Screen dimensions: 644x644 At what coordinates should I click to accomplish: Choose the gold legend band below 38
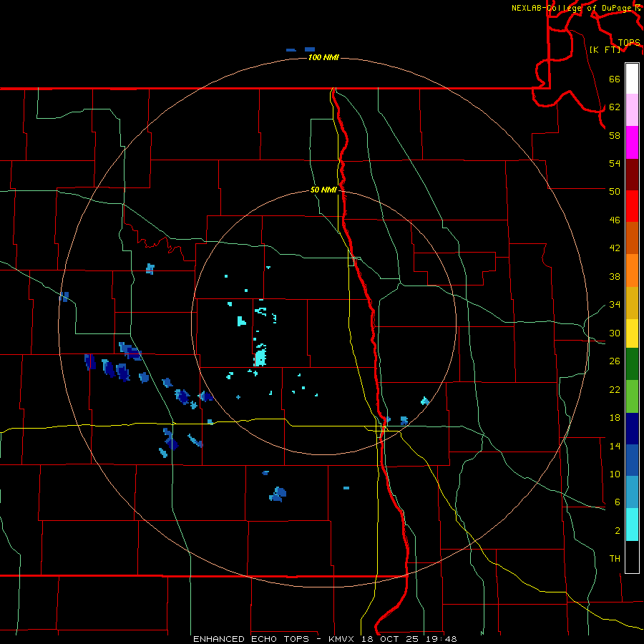tap(632, 303)
